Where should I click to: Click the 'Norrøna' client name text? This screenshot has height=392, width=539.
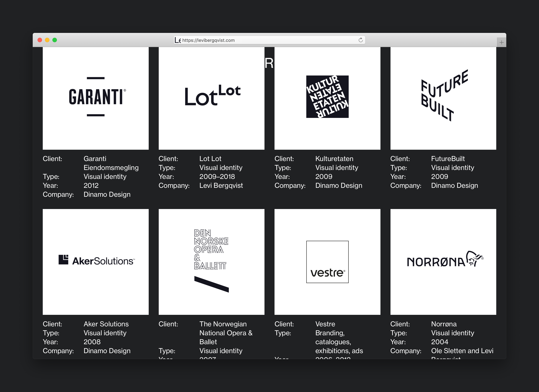point(444,324)
